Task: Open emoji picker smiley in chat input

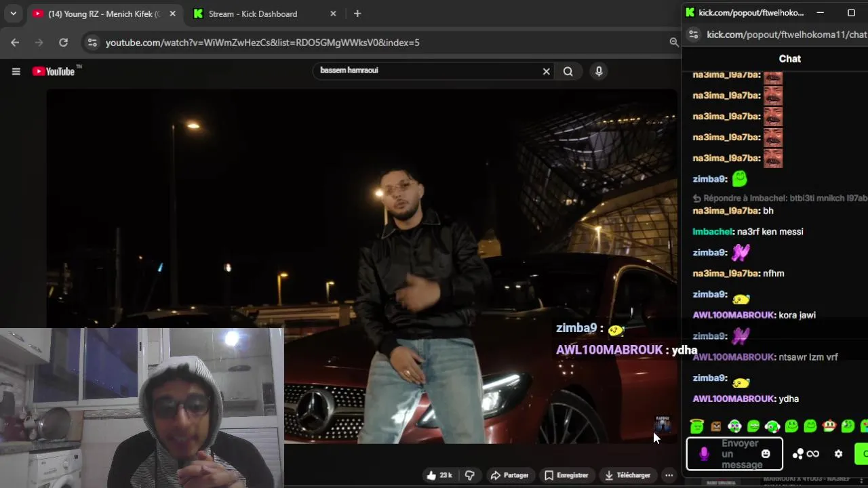Action: (x=766, y=454)
